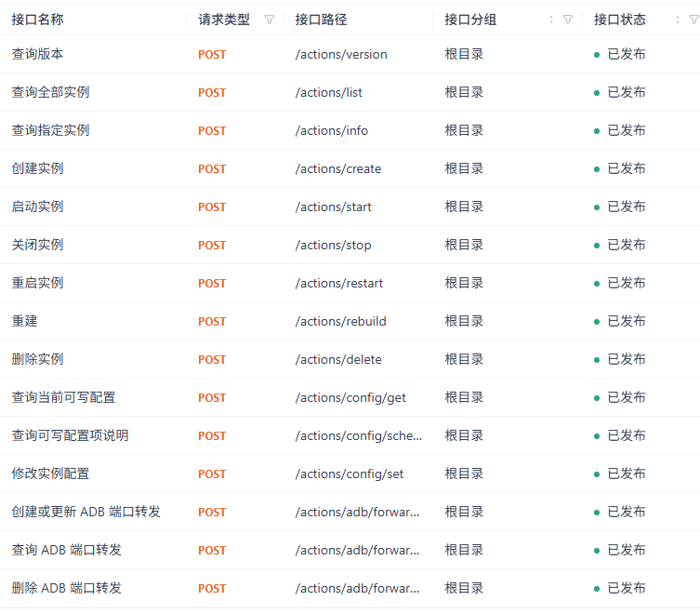The width and height of the screenshot is (700, 614).
Task: Select the 查询指定实例 interface name
Action: (x=50, y=130)
